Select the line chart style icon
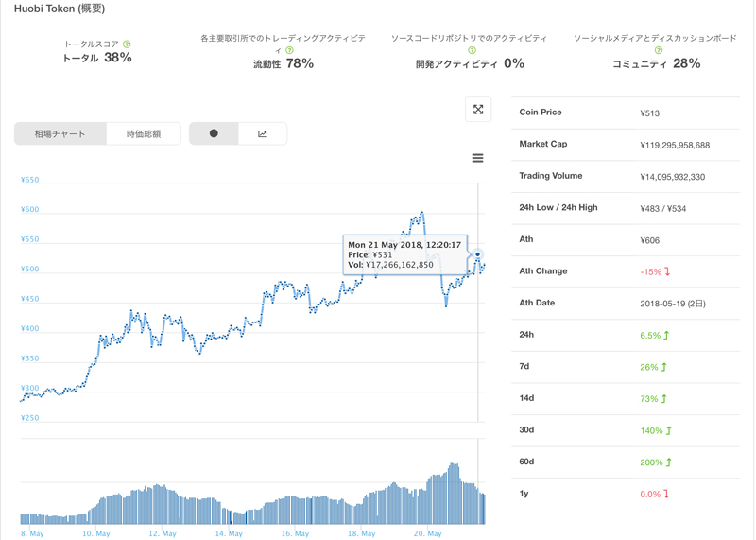This screenshot has height=540, width=756. (x=263, y=133)
